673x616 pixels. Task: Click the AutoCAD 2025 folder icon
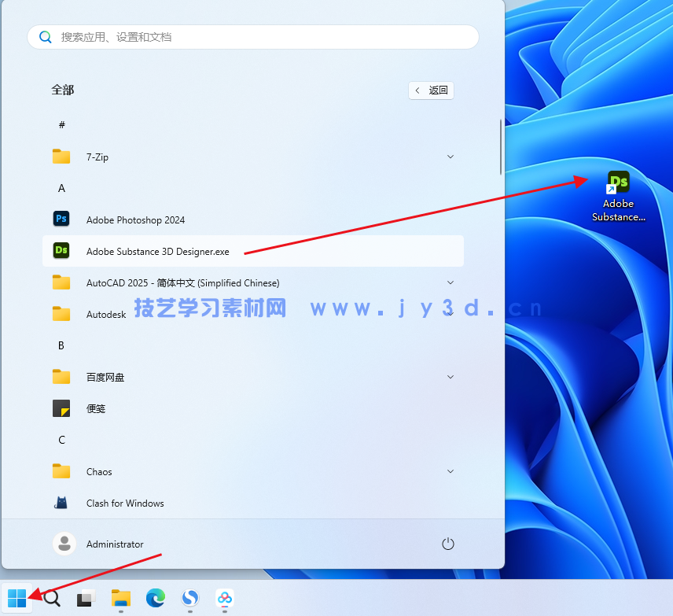pos(61,282)
